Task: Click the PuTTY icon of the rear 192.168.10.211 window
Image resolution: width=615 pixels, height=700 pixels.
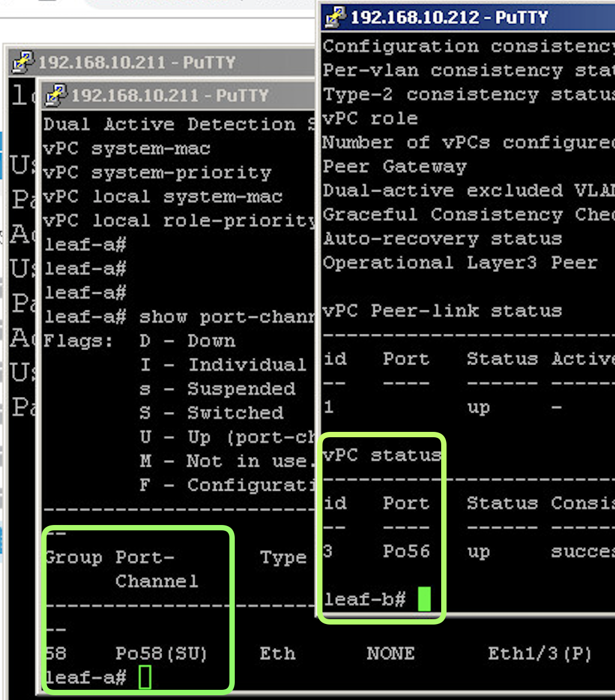Action: pyautogui.click(x=22, y=62)
